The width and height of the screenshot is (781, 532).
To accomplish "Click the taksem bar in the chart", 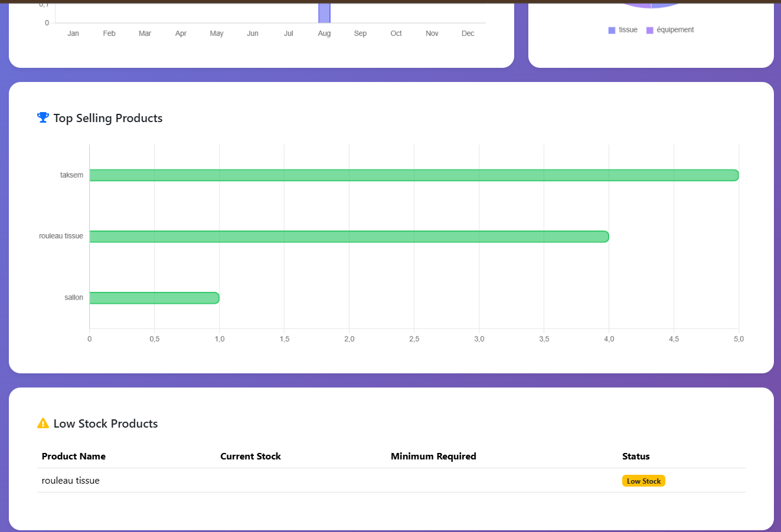I will pos(414,175).
